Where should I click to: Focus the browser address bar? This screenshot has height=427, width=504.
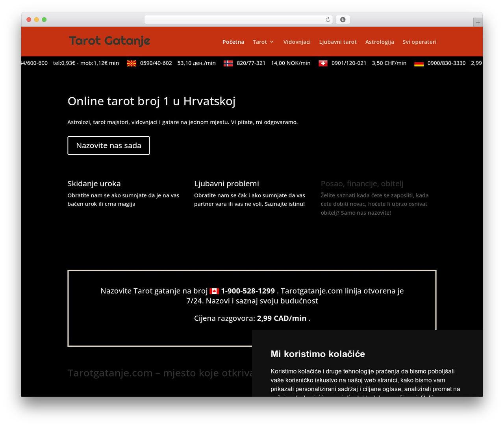238,20
